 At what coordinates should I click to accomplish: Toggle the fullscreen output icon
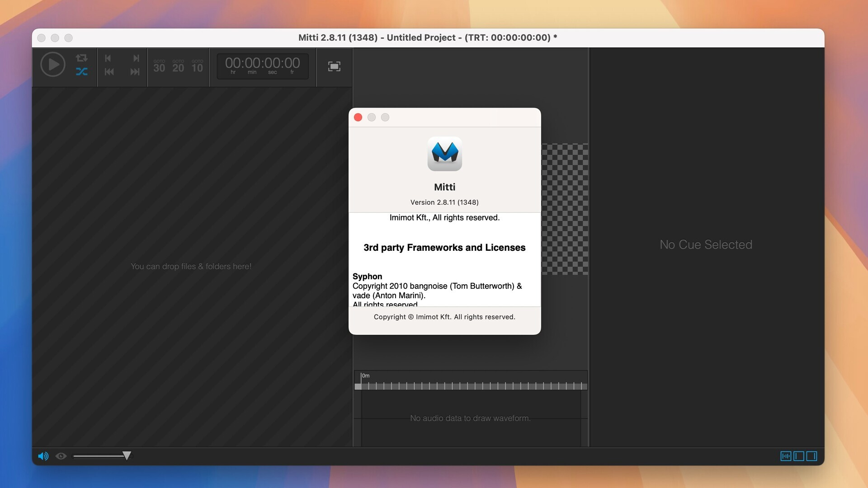point(334,66)
